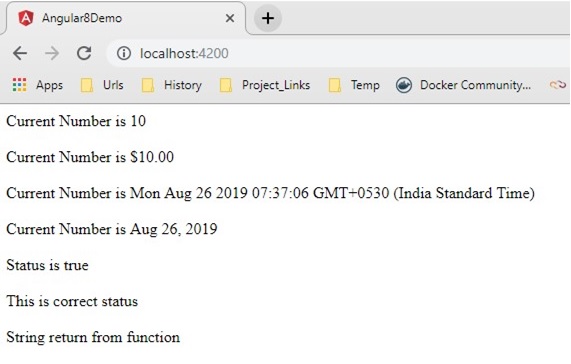The width and height of the screenshot is (571, 364).
Task: Click the link icon bookmark at far right
Action: 558,85
